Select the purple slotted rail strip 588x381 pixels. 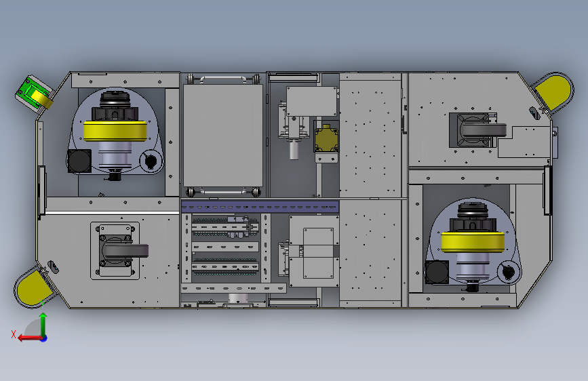pos(260,207)
